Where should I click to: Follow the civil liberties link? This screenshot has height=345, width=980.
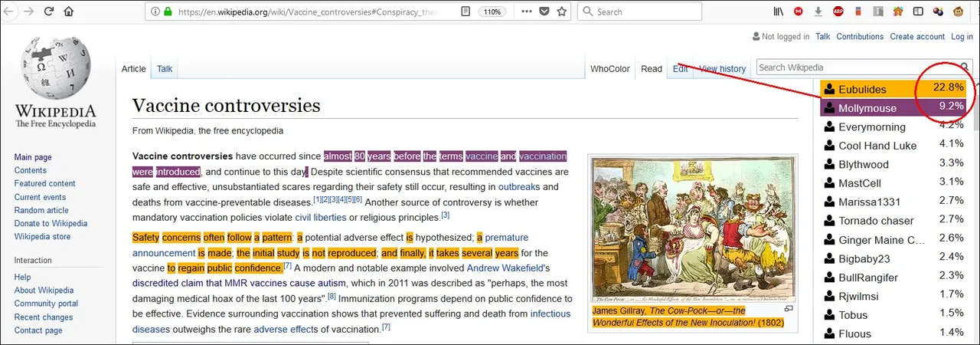click(x=320, y=217)
